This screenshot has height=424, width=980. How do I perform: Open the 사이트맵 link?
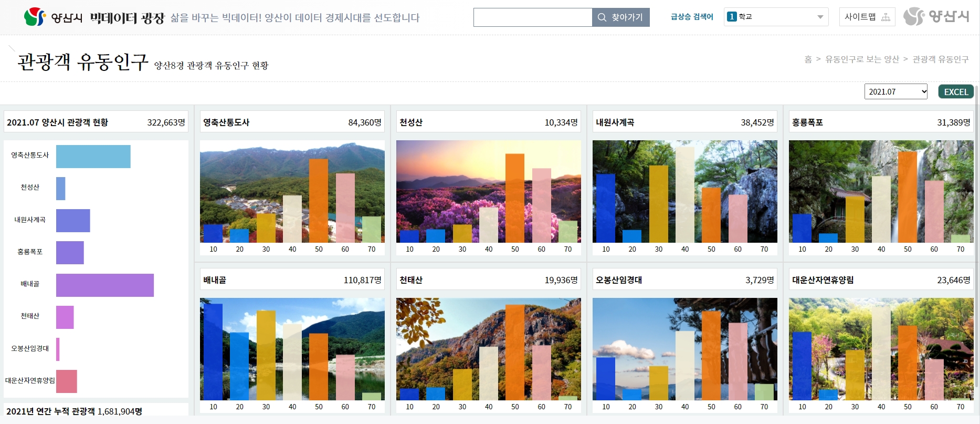click(867, 17)
